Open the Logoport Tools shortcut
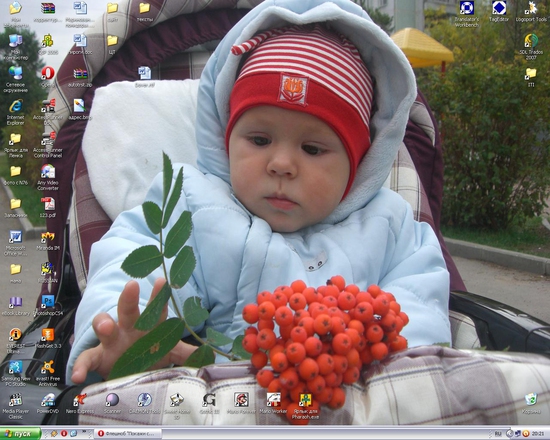Image resolution: width=550 pixels, height=440 pixels. 531,8
